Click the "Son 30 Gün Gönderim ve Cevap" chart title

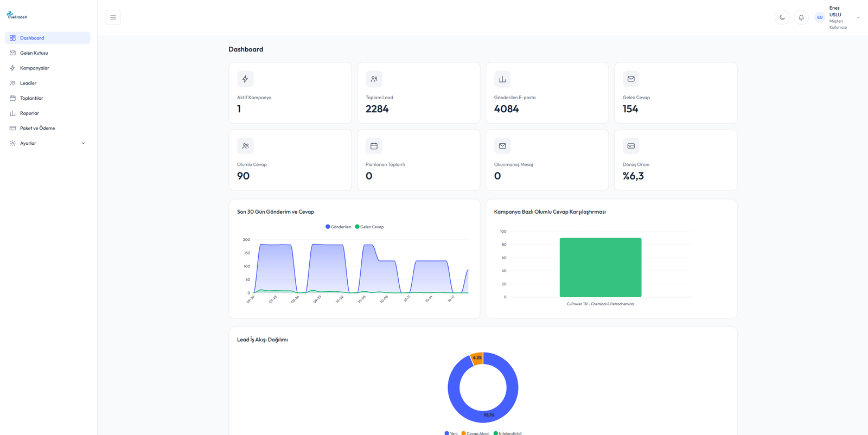[276, 212]
